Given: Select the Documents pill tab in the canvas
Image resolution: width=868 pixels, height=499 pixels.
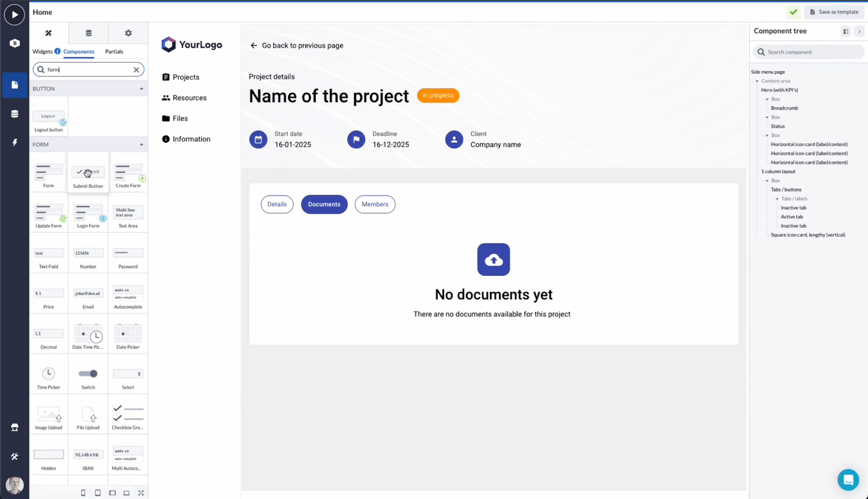Looking at the screenshot, I should pyautogui.click(x=324, y=204).
